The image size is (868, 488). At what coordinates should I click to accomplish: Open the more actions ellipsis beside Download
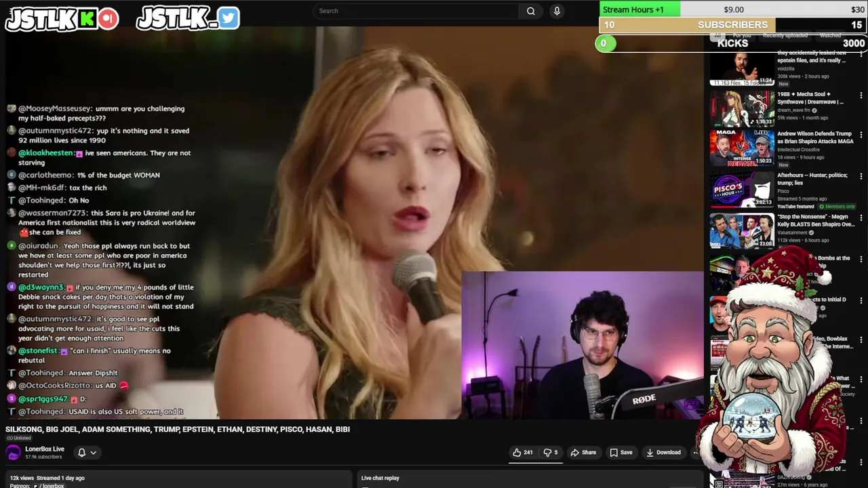pos(695,453)
